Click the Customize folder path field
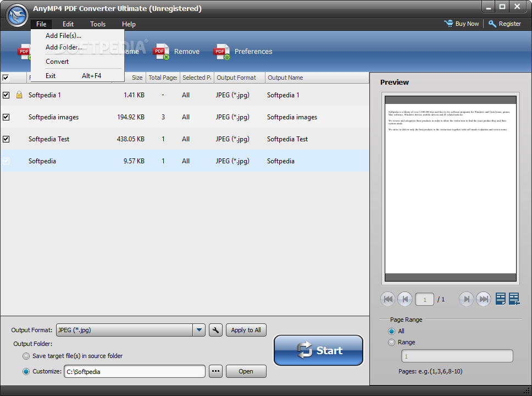 pos(134,372)
